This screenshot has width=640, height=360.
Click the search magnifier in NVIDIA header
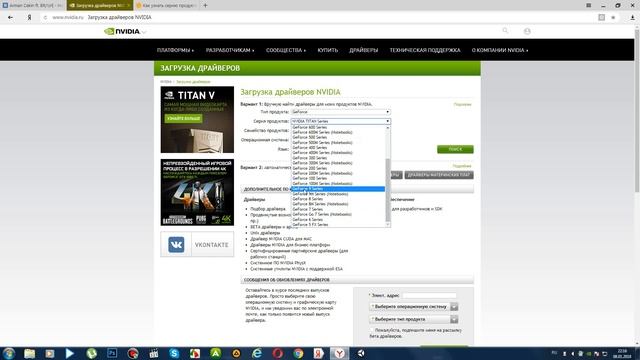(505, 31)
